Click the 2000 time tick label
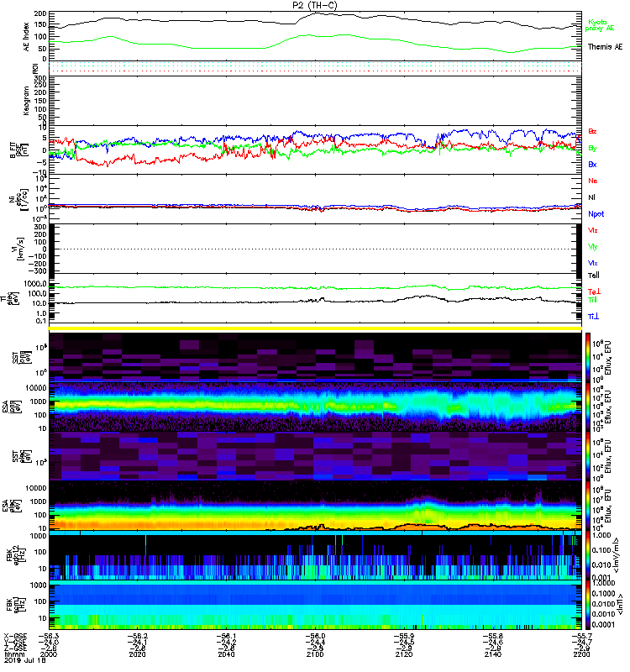630x672 pixels. point(49,654)
